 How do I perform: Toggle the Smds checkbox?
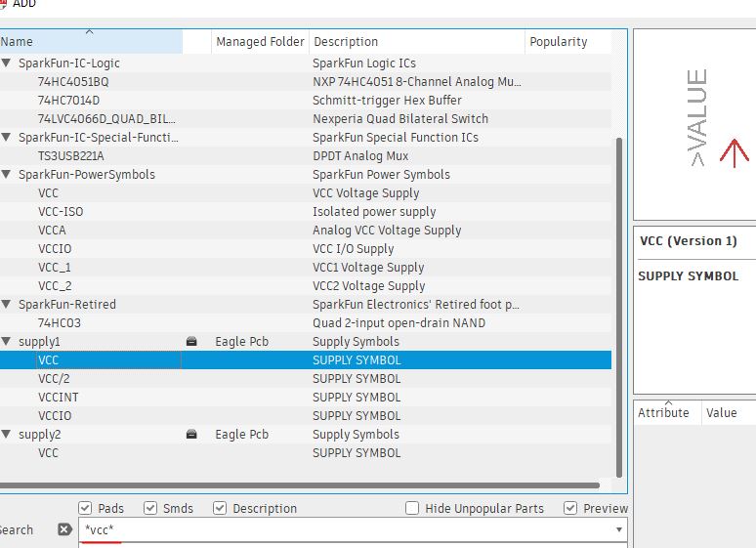(x=150, y=508)
